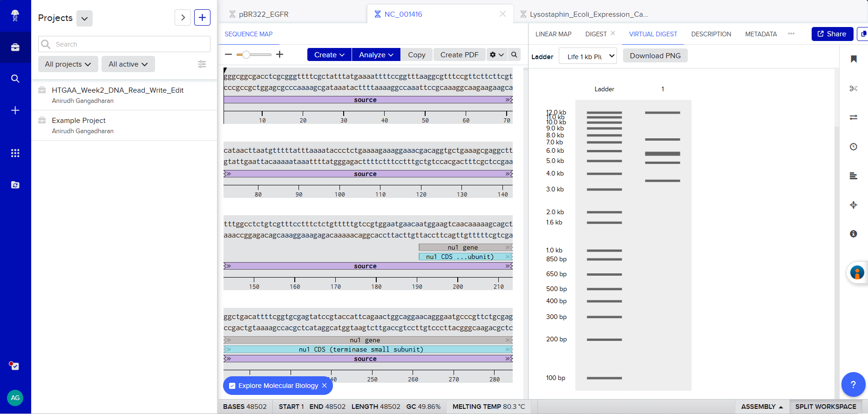This screenshot has height=414, width=868.
Task: Toggle the Split Workspace view
Action: [x=825, y=407]
